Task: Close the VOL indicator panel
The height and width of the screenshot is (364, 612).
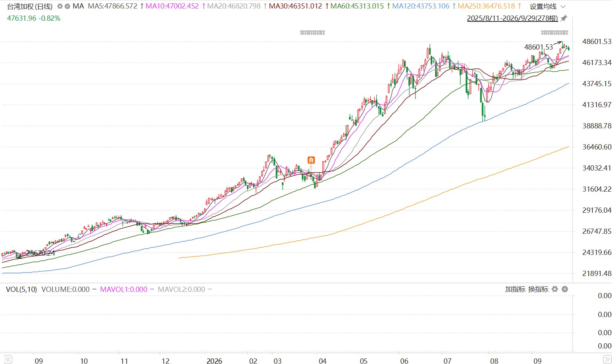Action: pyautogui.click(x=565, y=289)
